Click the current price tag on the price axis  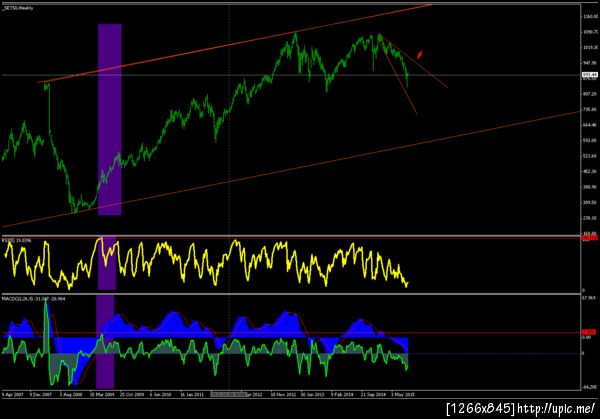pos(590,75)
